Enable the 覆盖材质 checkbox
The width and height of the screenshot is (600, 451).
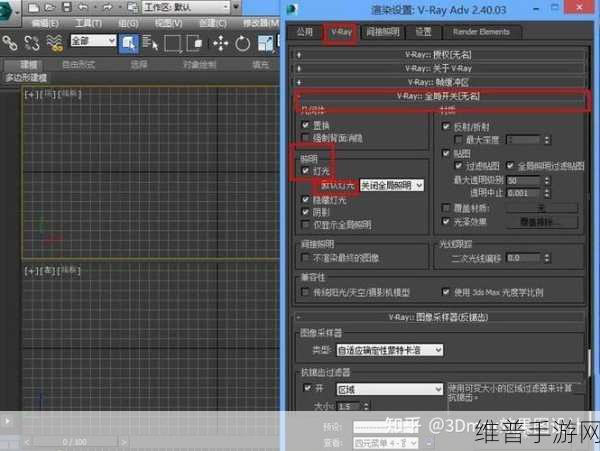tap(446, 208)
